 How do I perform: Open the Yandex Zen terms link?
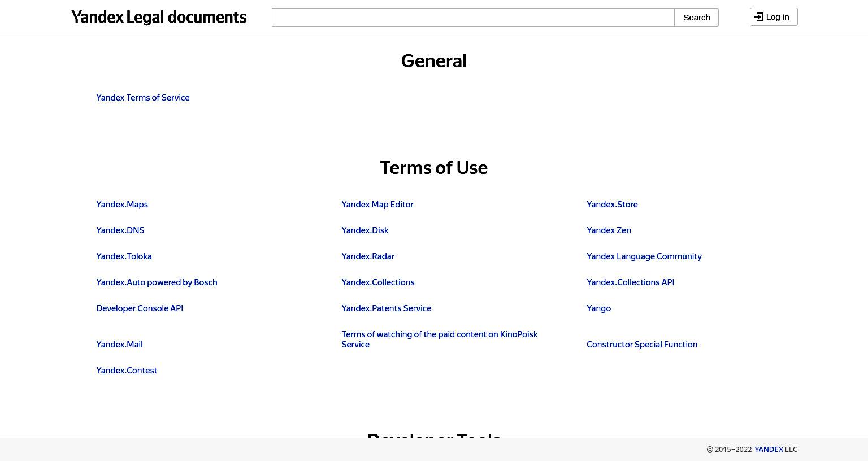pos(609,230)
